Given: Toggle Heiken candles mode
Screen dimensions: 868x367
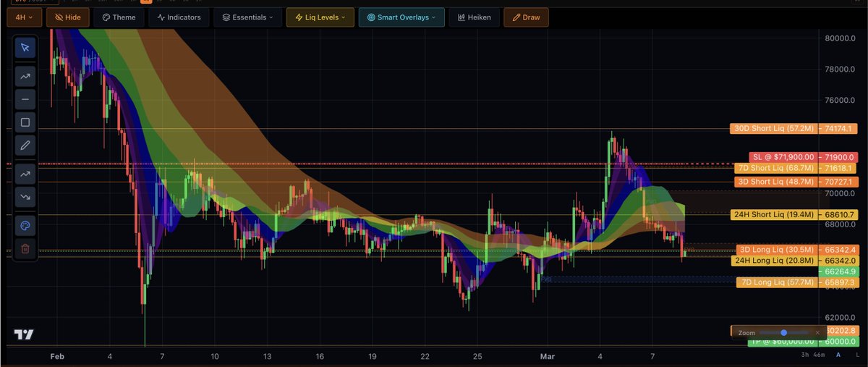Looking at the screenshot, I should coord(474,17).
